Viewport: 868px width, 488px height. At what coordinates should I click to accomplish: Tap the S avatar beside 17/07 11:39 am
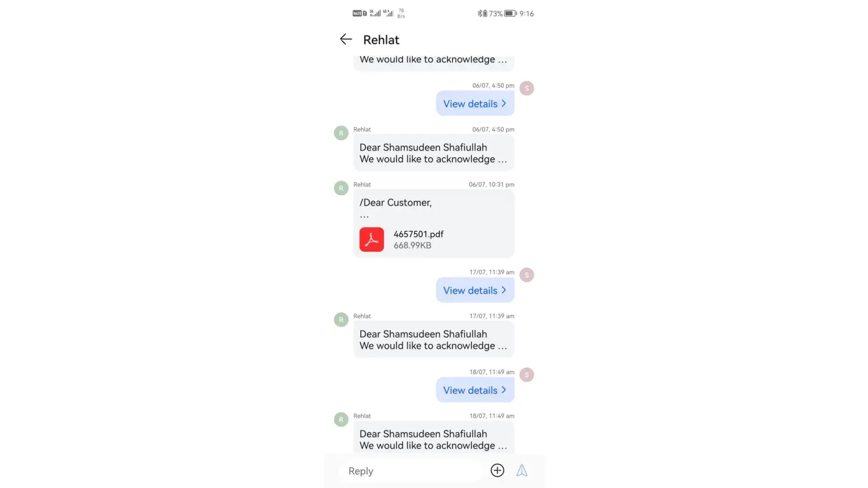[x=527, y=275]
